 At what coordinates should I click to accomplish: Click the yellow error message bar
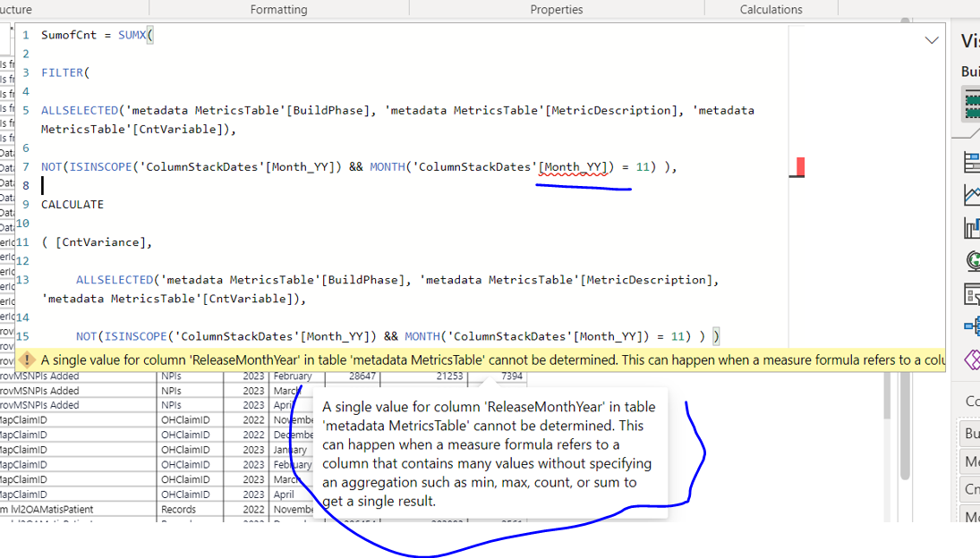(x=481, y=360)
